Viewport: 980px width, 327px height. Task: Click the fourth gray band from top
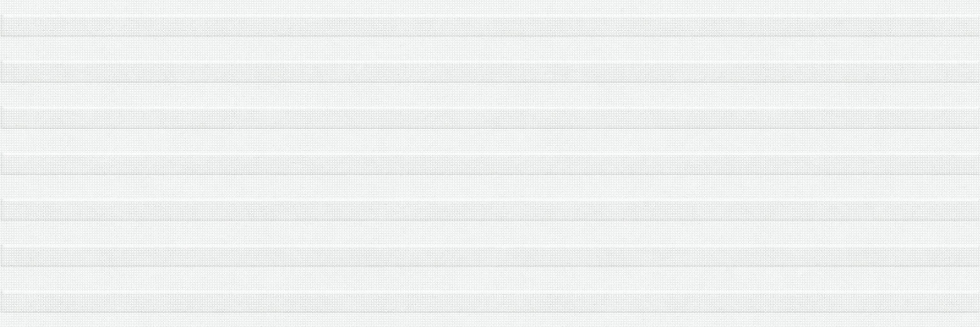point(490,165)
